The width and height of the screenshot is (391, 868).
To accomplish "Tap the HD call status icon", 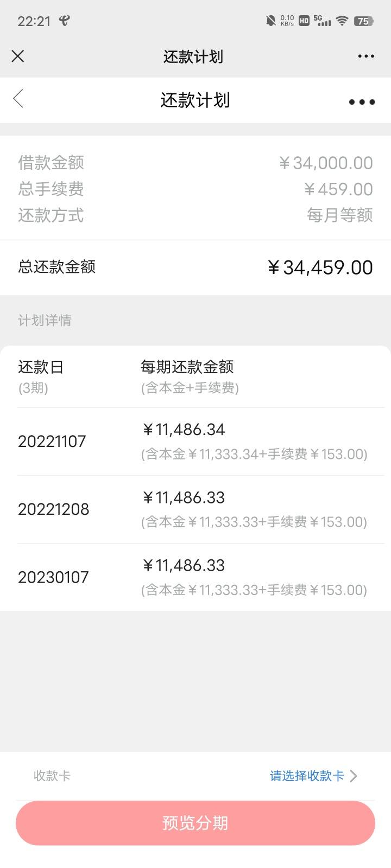I will click(304, 21).
